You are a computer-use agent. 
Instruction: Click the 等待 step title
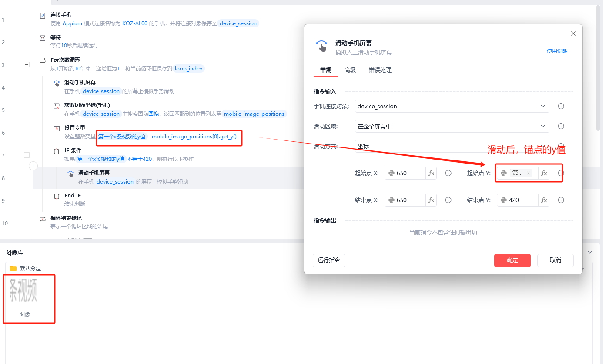click(56, 37)
